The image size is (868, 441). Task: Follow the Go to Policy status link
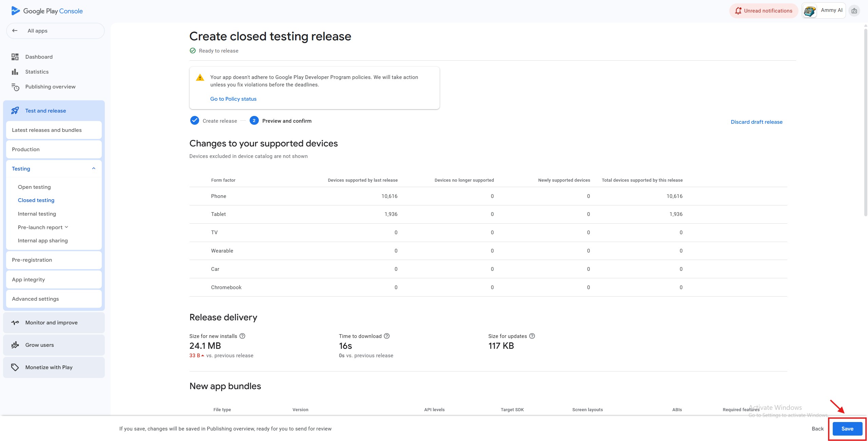[233, 99]
